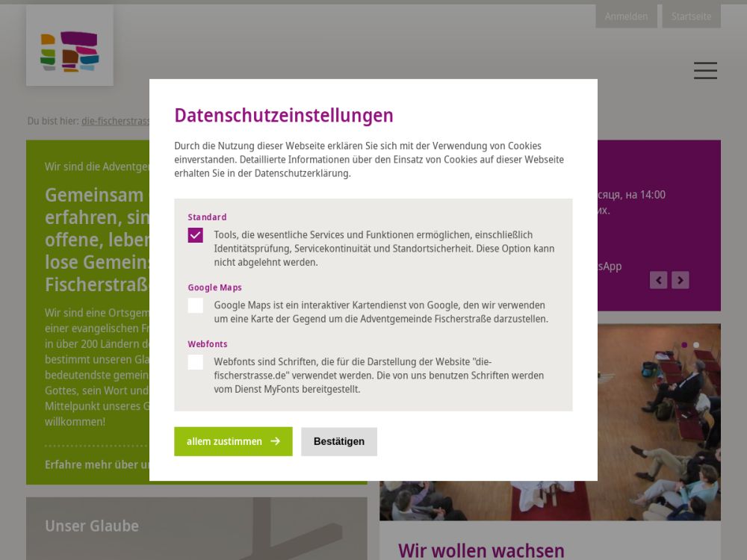
Task: Go to Startseite tab
Action: [x=691, y=16]
